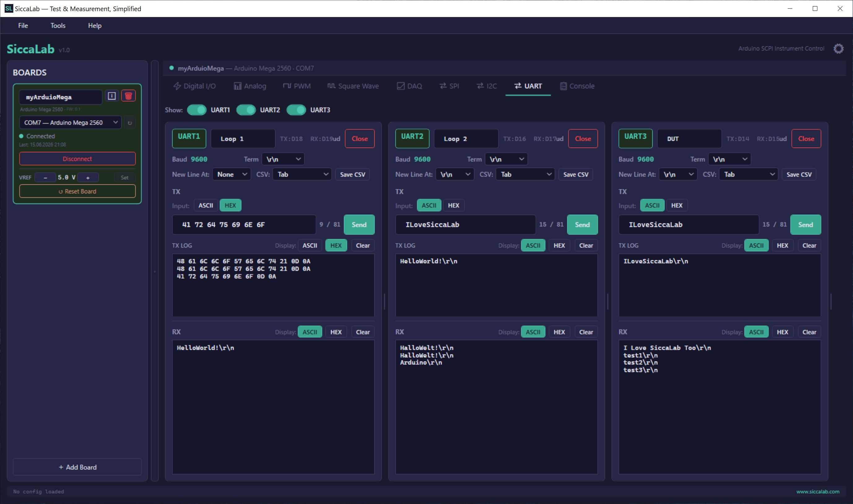Refresh COM port list icon
853x504 pixels.
[x=130, y=123]
